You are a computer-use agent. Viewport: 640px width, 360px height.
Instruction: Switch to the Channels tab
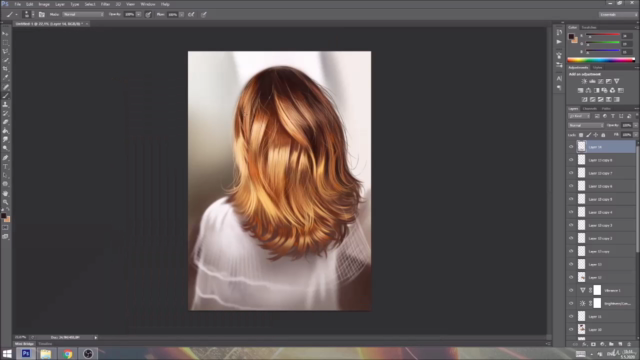590,109
